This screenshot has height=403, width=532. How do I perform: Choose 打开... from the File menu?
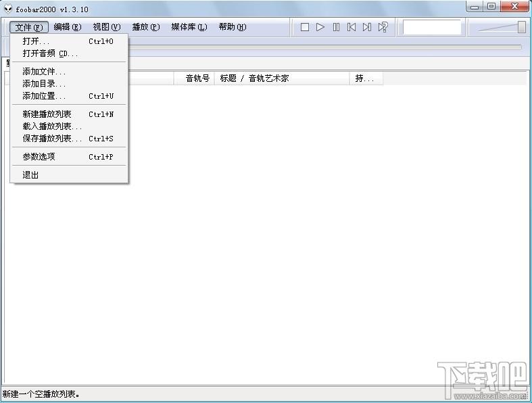(x=69, y=41)
